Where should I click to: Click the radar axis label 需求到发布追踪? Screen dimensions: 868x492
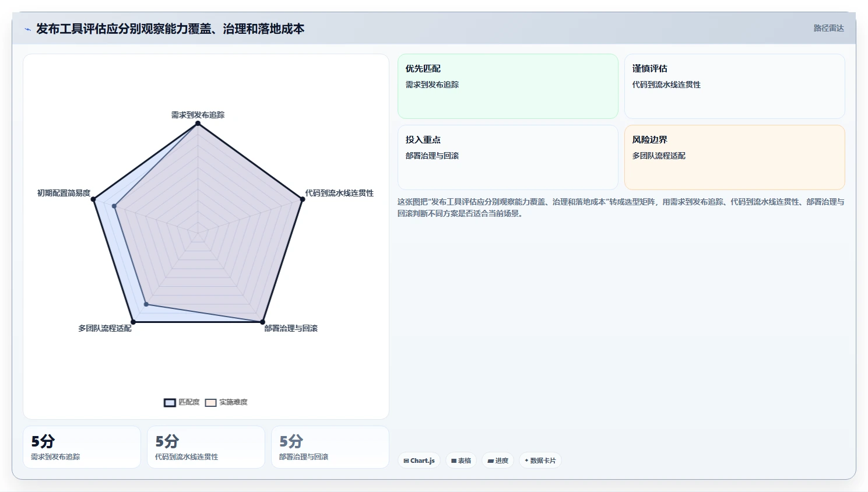198,115
